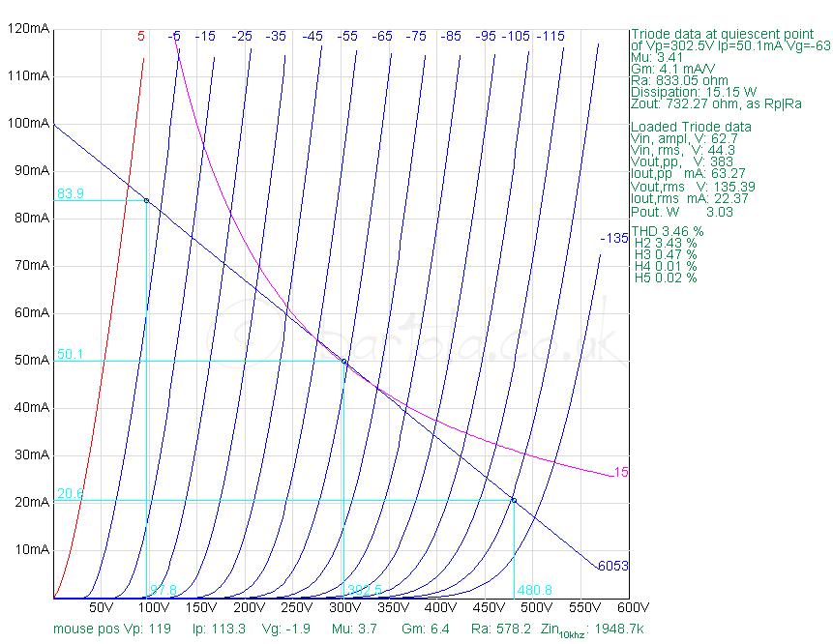Select the quiescent point marker on load line
Viewport: 833px width, 644px height.
(x=344, y=362)
